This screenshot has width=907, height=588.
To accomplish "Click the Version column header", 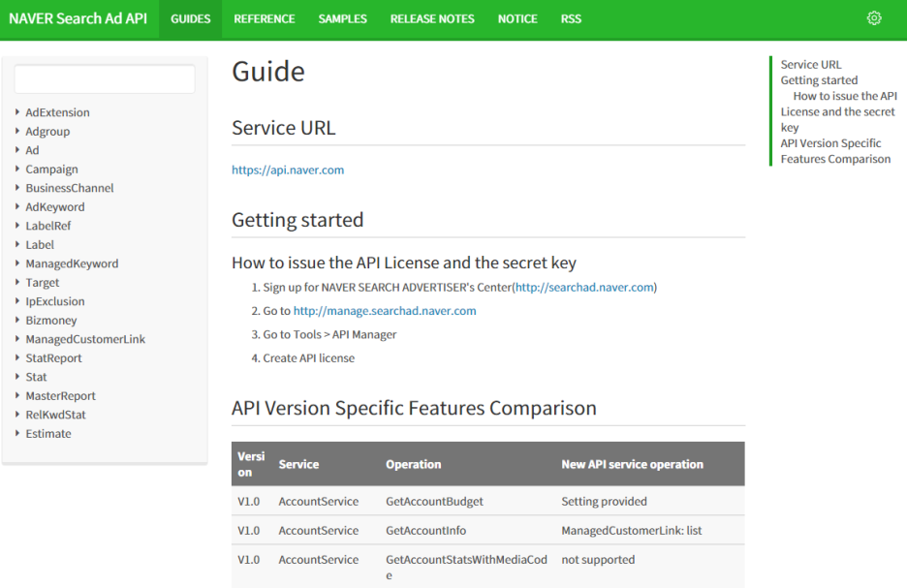I will coord(251,464).
